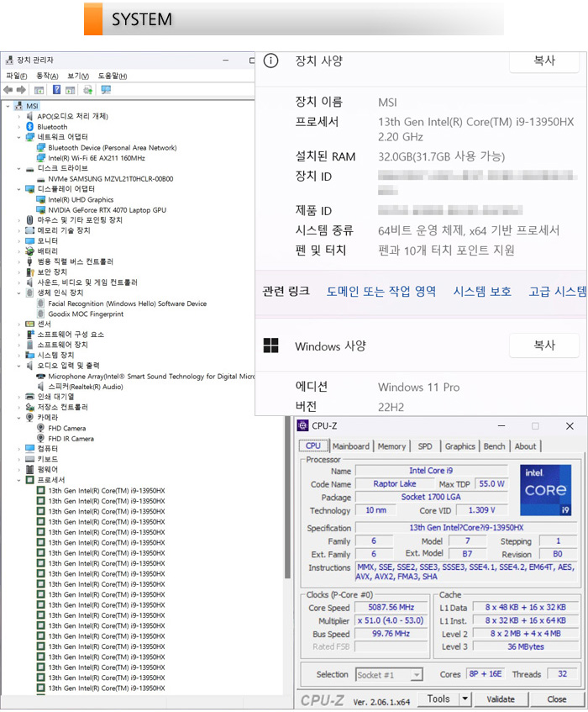Click the Device Manager vertical scrollbar
Screen dimensions: 588x712
click(x=287, y=497)
